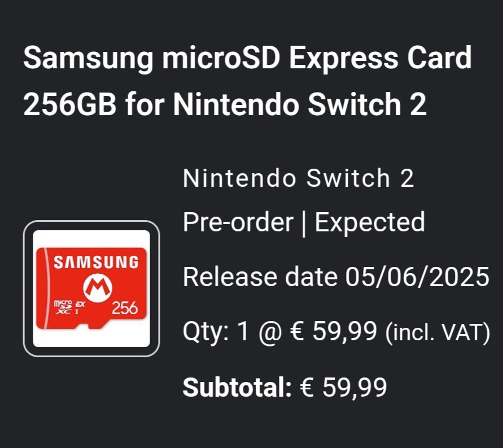Select the Nintendo Switch 2 platform label
503x448 pixels.
coord(298,178)
